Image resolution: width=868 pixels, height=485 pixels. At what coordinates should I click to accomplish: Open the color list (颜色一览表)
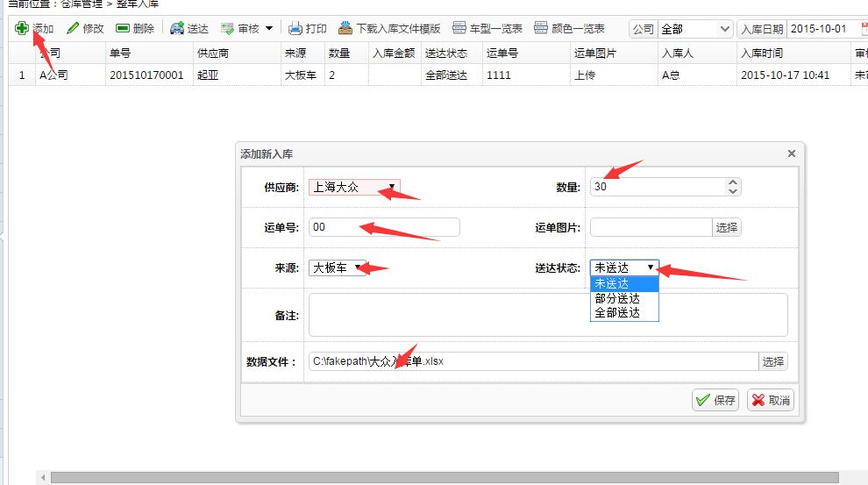coord(541,29)
